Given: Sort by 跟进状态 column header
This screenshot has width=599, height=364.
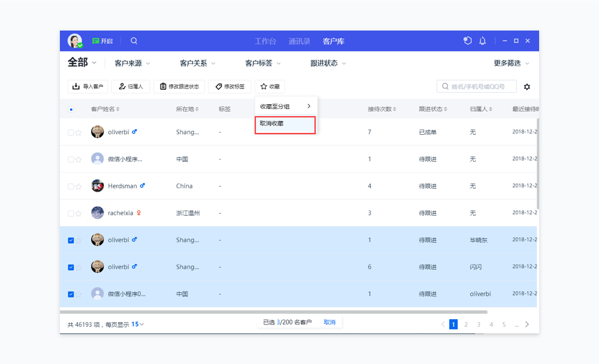Looking at the screenshot, I should point(433,109).
